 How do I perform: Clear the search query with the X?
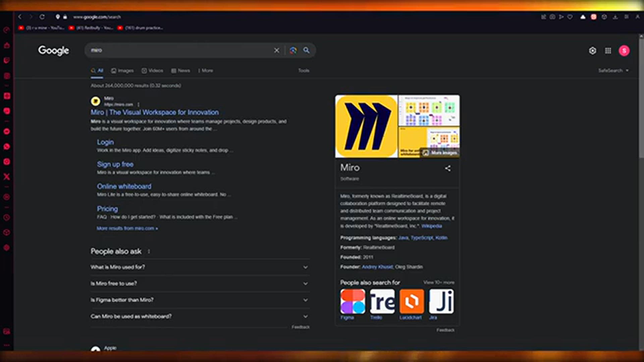276,50
